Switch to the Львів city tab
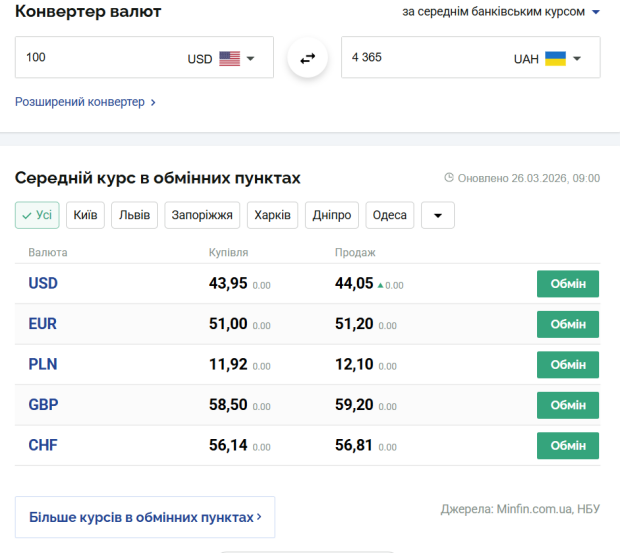The width and height of the screenshot is (620, 553). (x=133, y=215)
